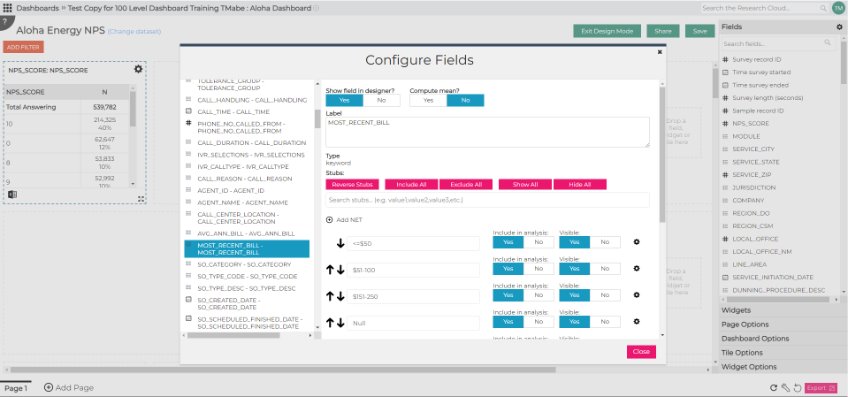Click the Add Page plus icon
Image resolution: width=848 pixels, height=397 pixels.
pyautogui.click(x=48, y=387)
